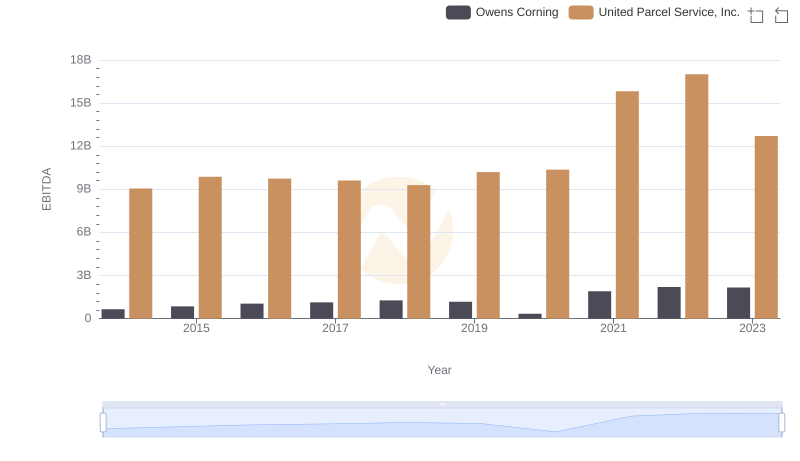Viewport: 800px width, 461px height.
Task: Click the 2015 x-axis label
Action: [x=196, y=328]
